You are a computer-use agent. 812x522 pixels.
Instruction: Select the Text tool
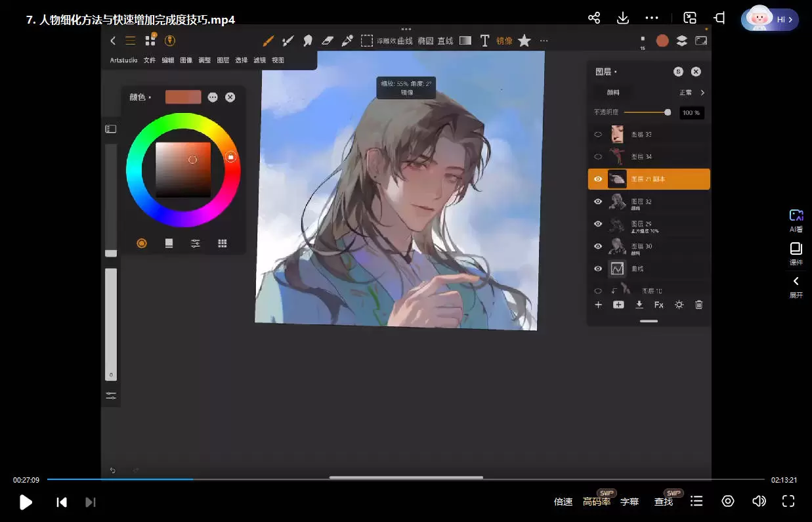point(484,41)
